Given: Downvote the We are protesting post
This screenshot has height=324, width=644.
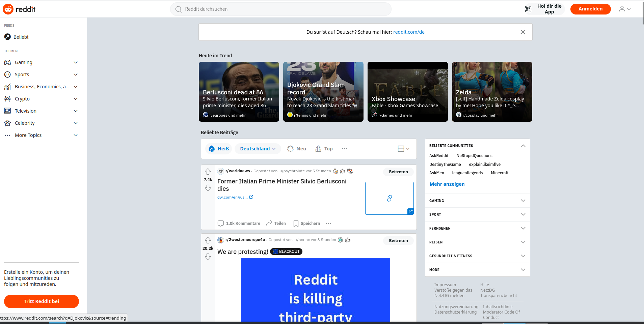Looking at the screenshot, I should point(208,257).
